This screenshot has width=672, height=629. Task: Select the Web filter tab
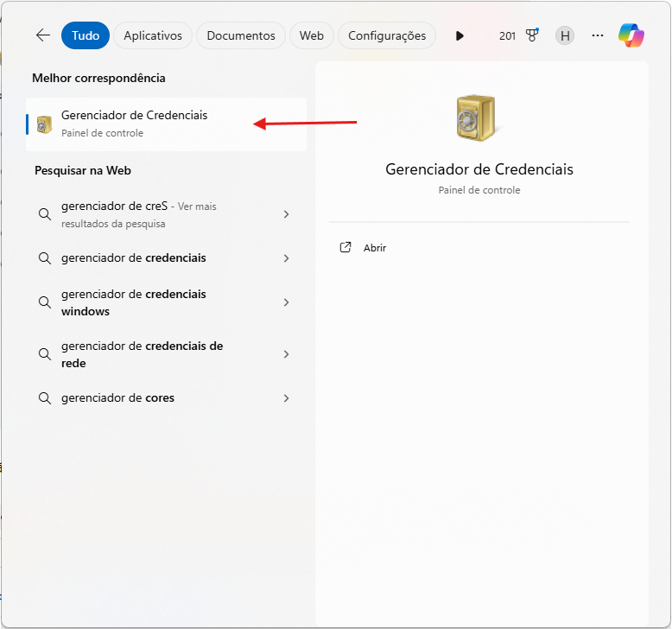pyautogui.click(x=312, y=35)
